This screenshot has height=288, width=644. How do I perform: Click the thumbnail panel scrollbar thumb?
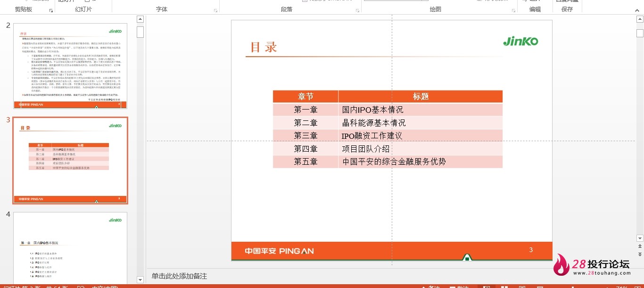pos(140,32)
